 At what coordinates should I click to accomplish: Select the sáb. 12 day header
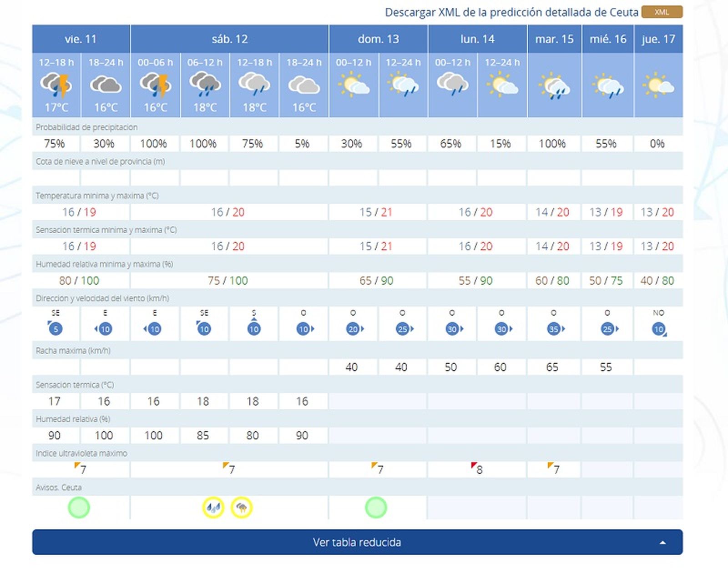click(x=229, y=39)
